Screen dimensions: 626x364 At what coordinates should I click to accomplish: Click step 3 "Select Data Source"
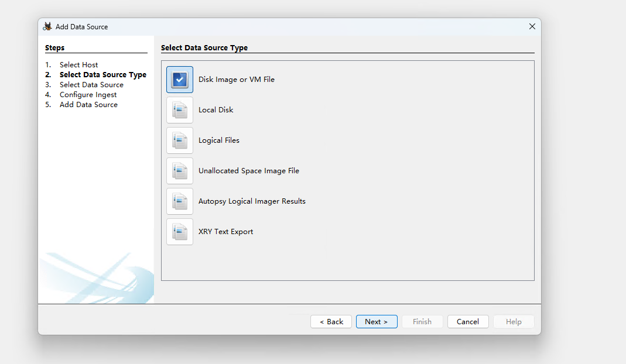(x=91, y=85)
